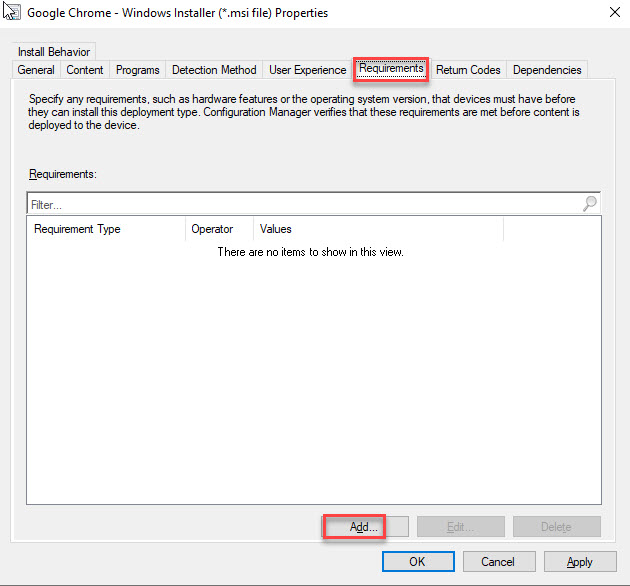Switch to the User Experience tab
This screenshot has height=586, width=630.
pos(307,70)
